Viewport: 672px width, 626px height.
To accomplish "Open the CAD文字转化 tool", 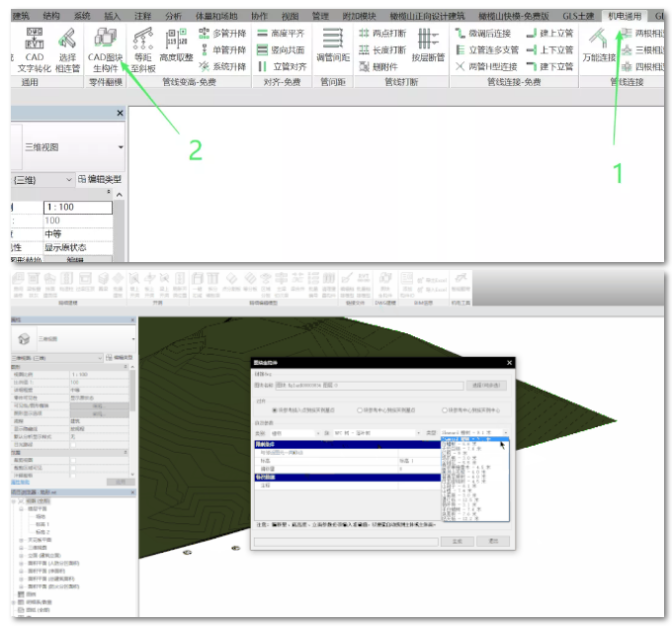I will 35,50.
